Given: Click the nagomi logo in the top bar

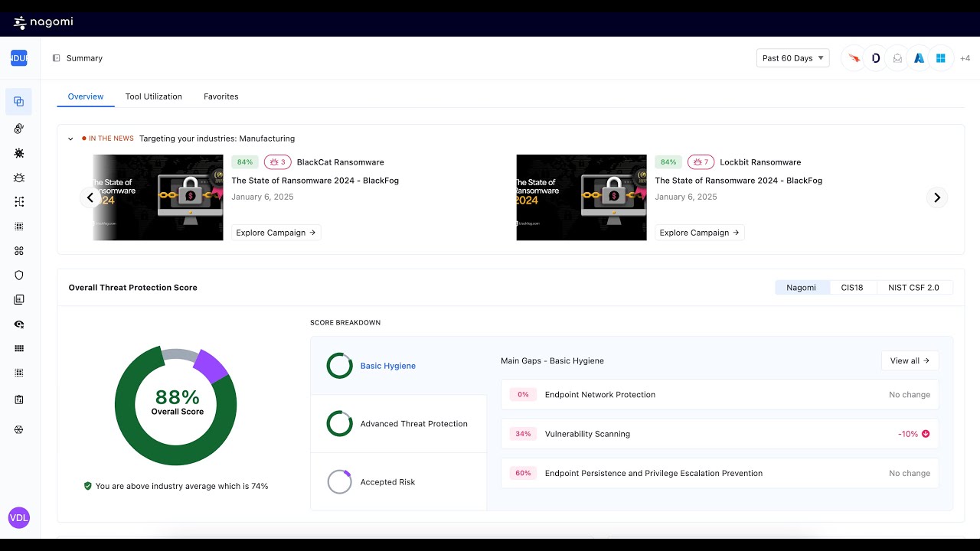Looking at the screenshot, I should 44,22.
